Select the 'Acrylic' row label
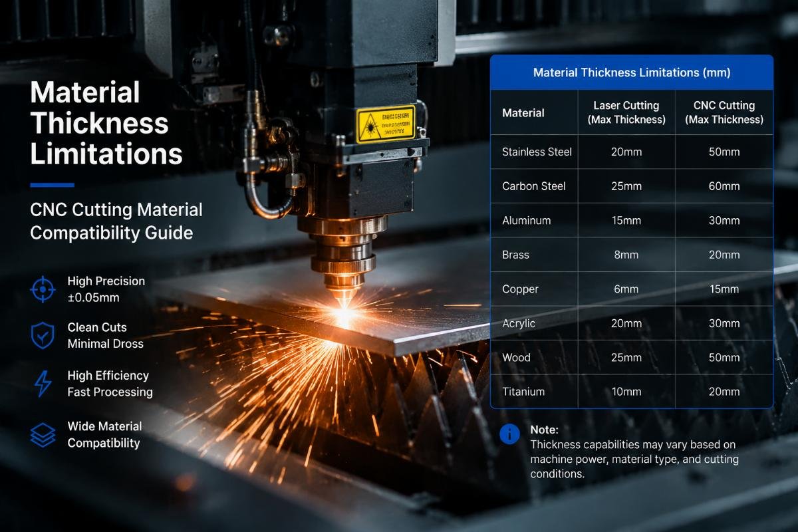798x532 pixels. pos(519,323)
